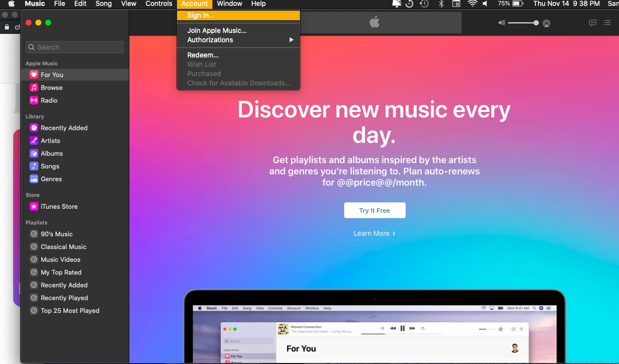Image resolution: width=619 pixels, height=364 pixels.
Task: Click the Recently Added library clock icon
Action: pos(33,128)
